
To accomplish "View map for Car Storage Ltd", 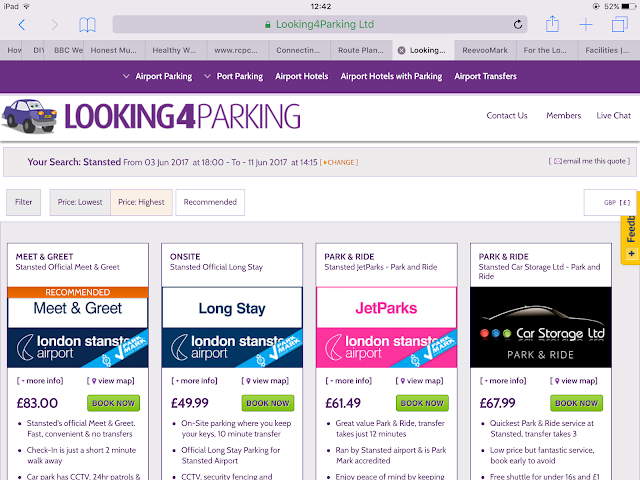I will point(573,381).
